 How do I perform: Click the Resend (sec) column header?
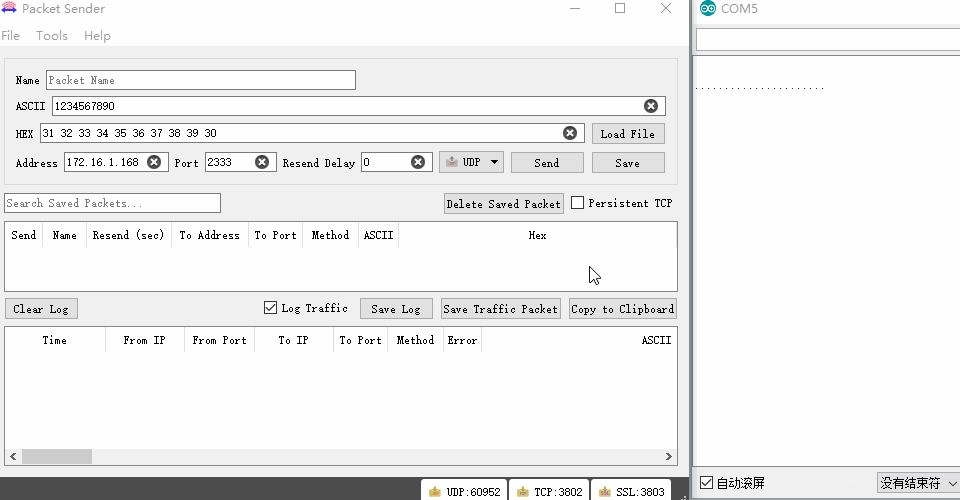click(128, 235)
